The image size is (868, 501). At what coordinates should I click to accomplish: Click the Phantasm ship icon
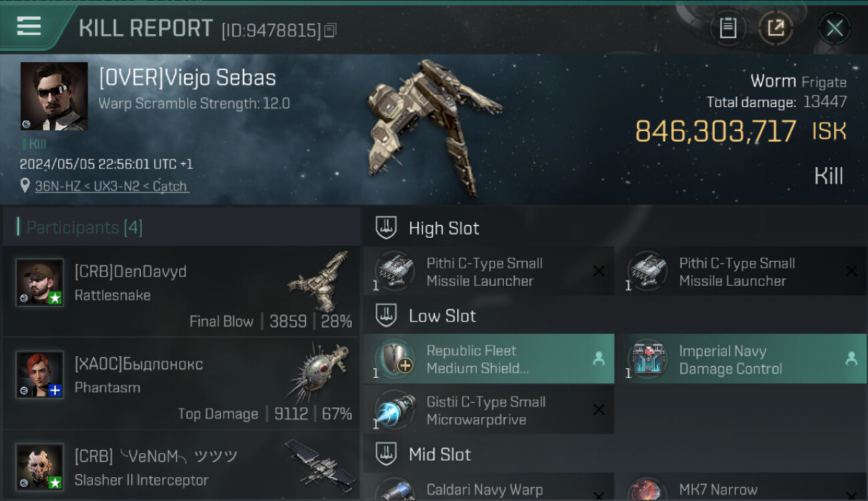319,373
